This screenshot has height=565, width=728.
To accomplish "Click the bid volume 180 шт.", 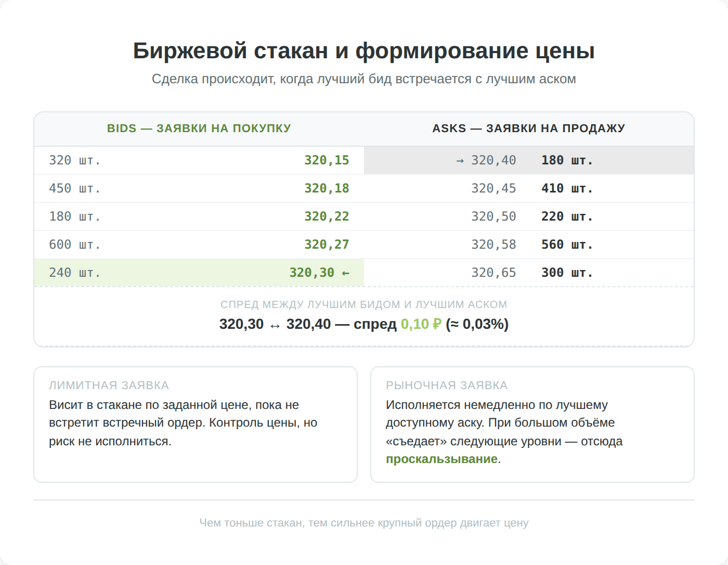I will tap(75, 216).
